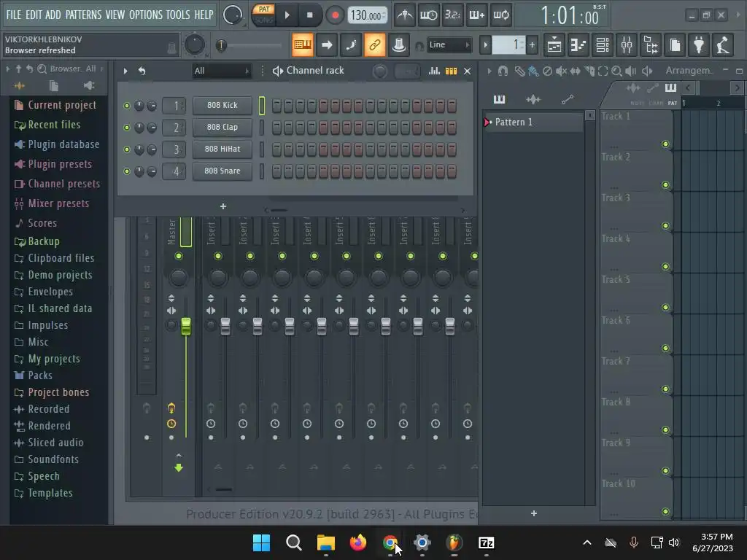Toggle wait for input icon
This screenshot has height=560, width=747.
tap(429, 15)
